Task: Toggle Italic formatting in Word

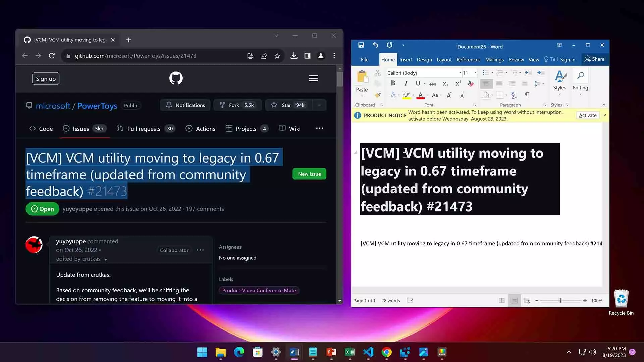Action: (x=406, y=83)
